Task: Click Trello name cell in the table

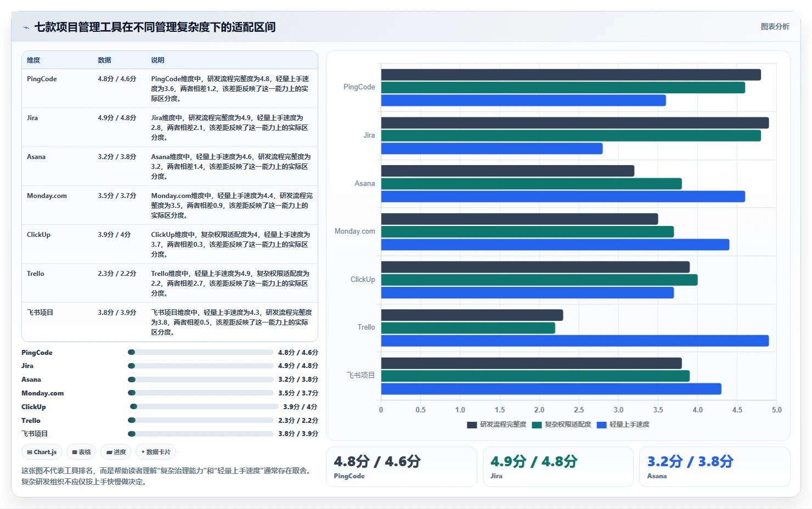Action: tap(36, 274)
